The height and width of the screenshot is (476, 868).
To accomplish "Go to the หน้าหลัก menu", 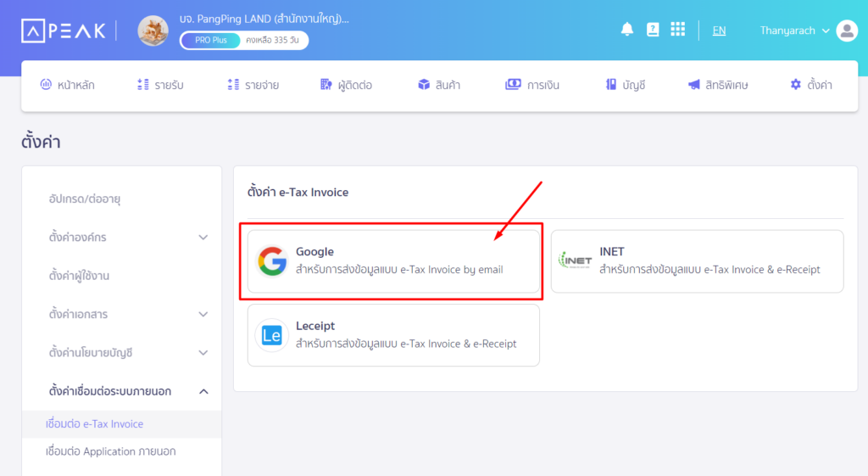I will coord(68,85).
